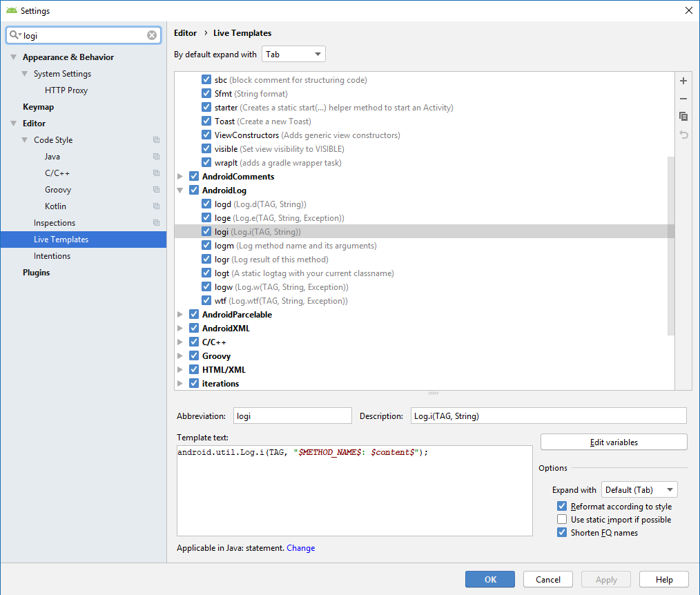The height and width of the screenshot is (595, 700).
Task: Focus the Description input field
Action: tap(548, 416)
